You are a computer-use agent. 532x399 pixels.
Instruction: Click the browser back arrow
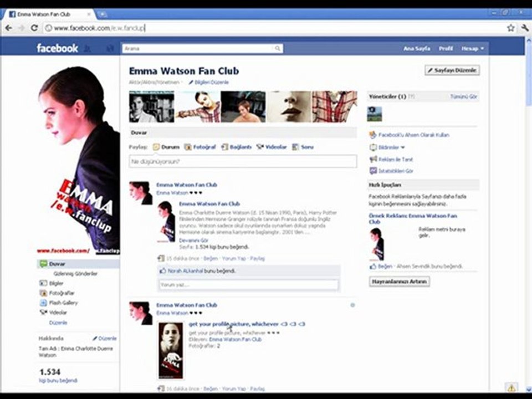pyautogui.click(x=8, y=28)
